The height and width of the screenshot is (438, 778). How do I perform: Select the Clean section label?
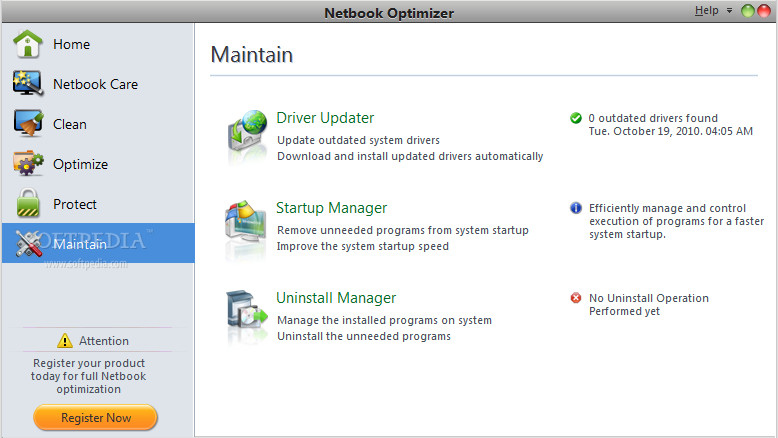click(70, 124)
